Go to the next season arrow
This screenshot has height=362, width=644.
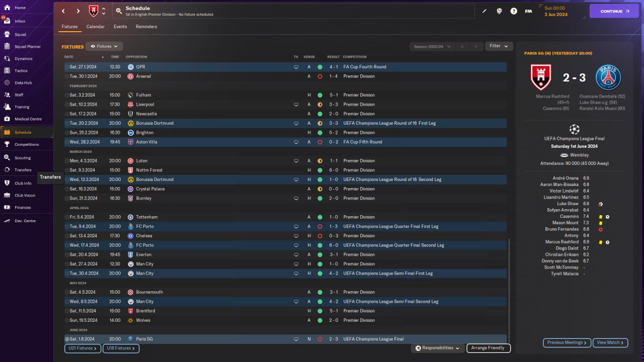[x=476, y=46]
